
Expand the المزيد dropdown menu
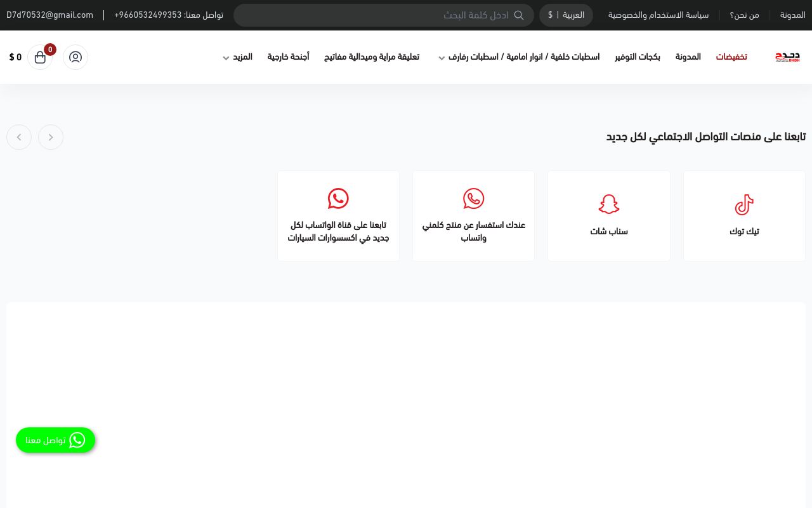(237, 57)
